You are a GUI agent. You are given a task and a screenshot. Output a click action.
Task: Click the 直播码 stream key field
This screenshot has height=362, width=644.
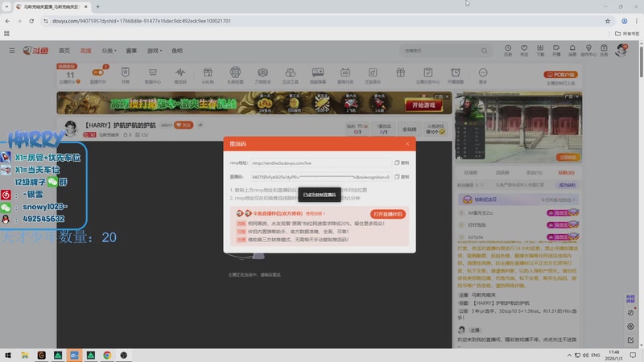point(320,177)
